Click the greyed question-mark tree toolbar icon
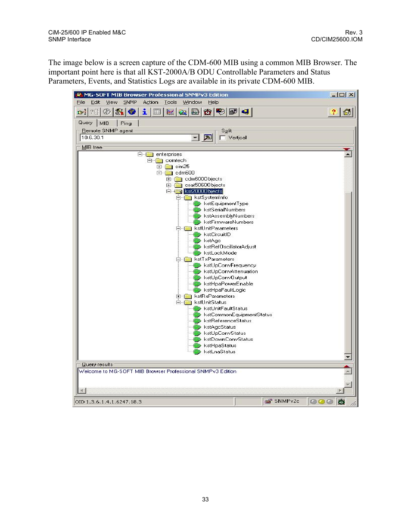Image resolution: width=411 pixels, height=532 pixels. point(94,112)
